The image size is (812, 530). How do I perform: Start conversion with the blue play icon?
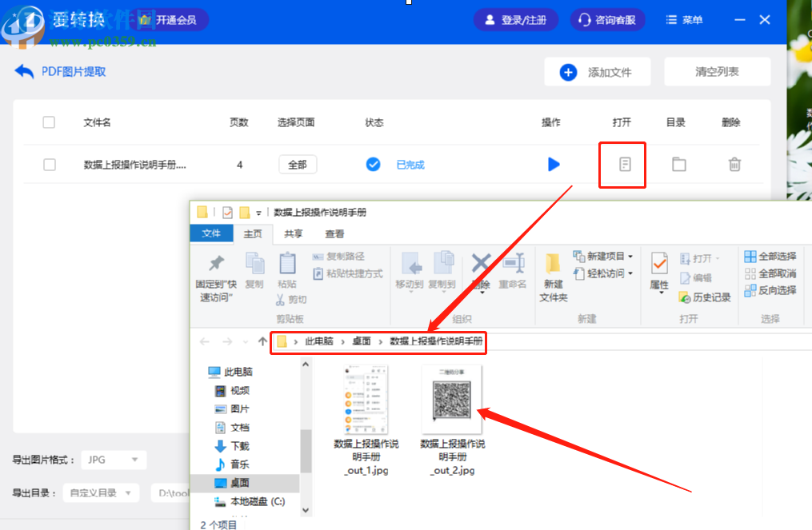(554, 165)
